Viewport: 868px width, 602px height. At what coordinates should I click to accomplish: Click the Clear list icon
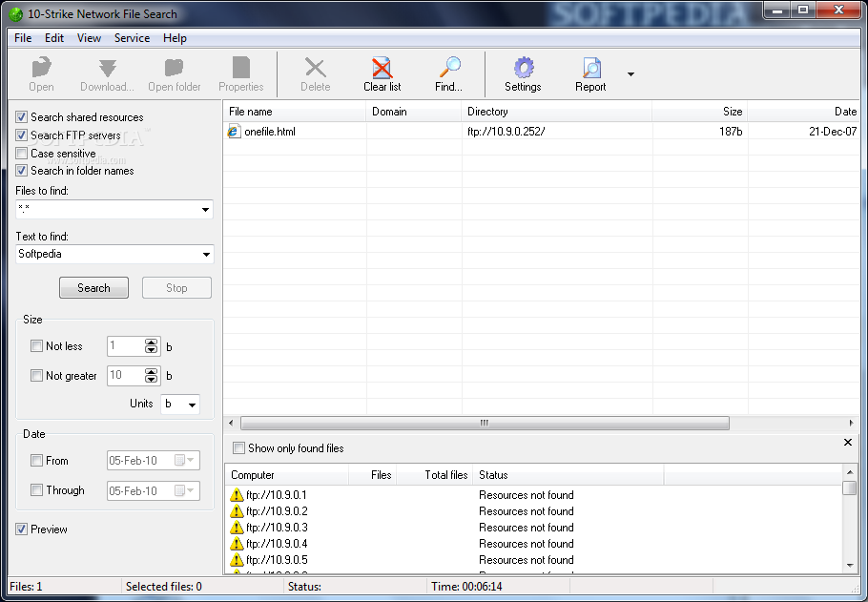click(x=382, y=68)
